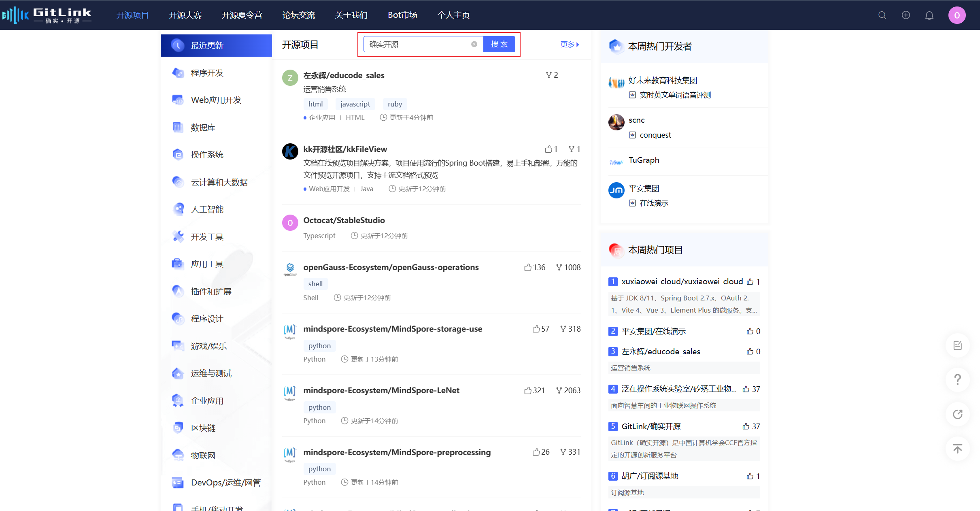
Task: Clear the search box text
Action: (x=474, y=44)
